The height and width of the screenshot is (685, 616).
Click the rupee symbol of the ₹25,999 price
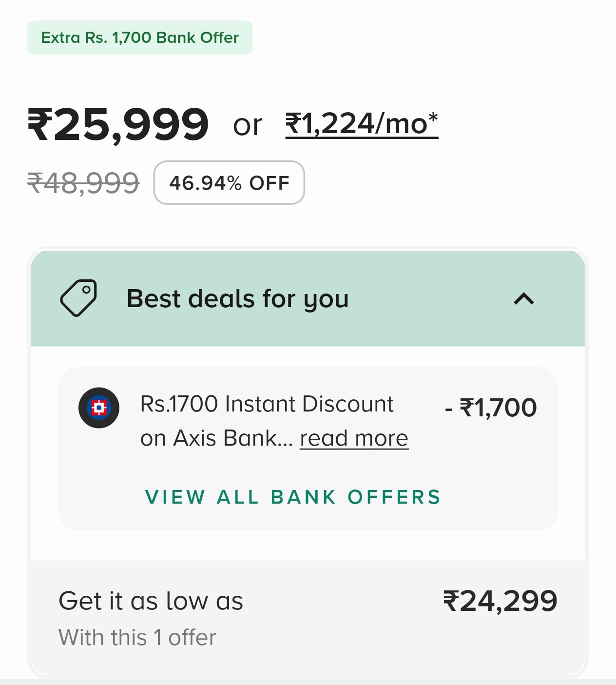40,124
